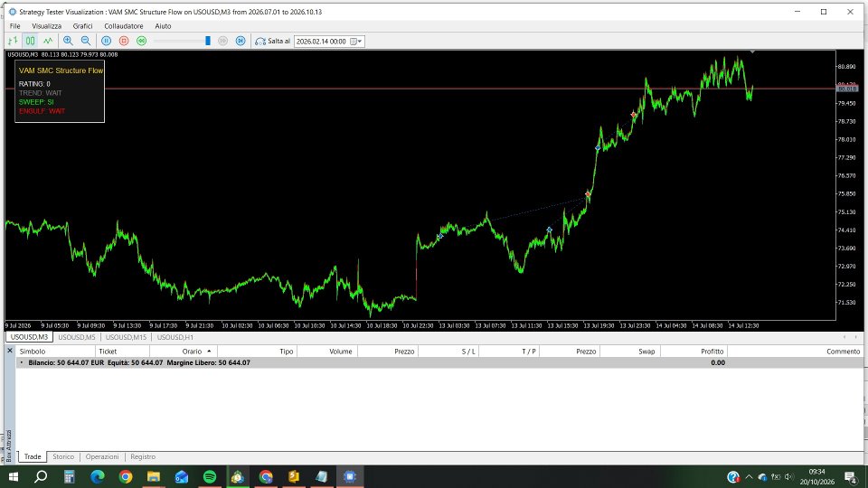Select the Operazioni tab

(x=102, y=456)
